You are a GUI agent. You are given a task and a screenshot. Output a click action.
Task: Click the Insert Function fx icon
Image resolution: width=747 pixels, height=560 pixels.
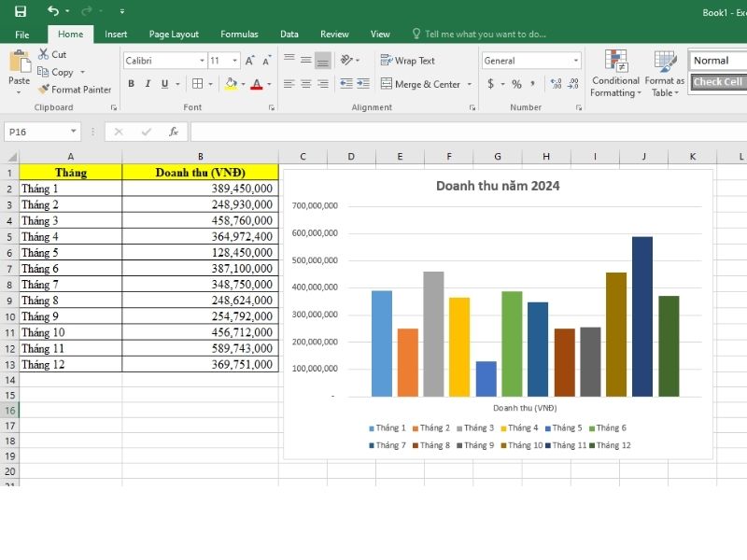pyautogui.click(x=173, y=132)
